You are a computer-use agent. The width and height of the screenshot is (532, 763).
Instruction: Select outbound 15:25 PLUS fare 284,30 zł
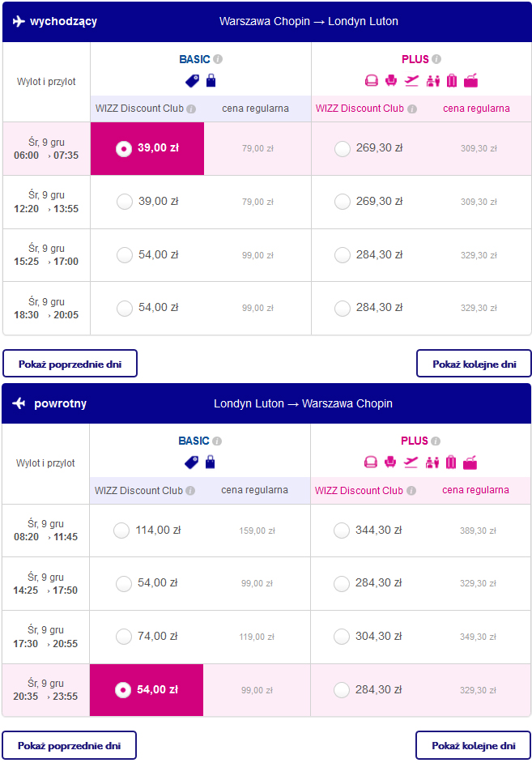(x=343, y=255)
